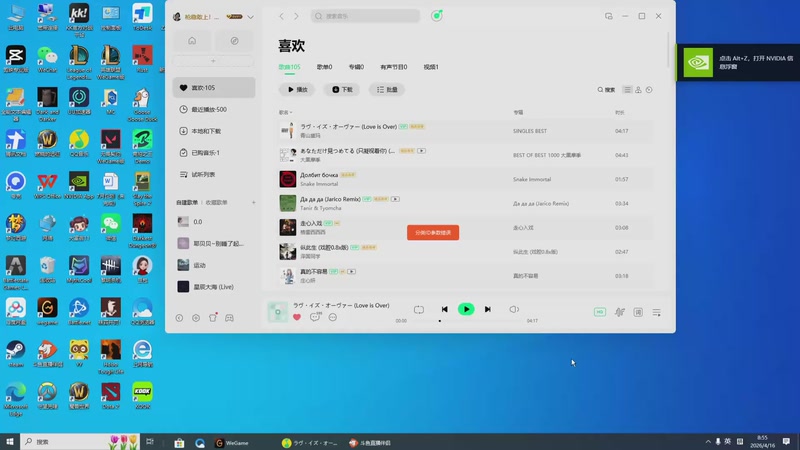Click the green music recognition icon
800x450 pixels.
coord(437,16)
